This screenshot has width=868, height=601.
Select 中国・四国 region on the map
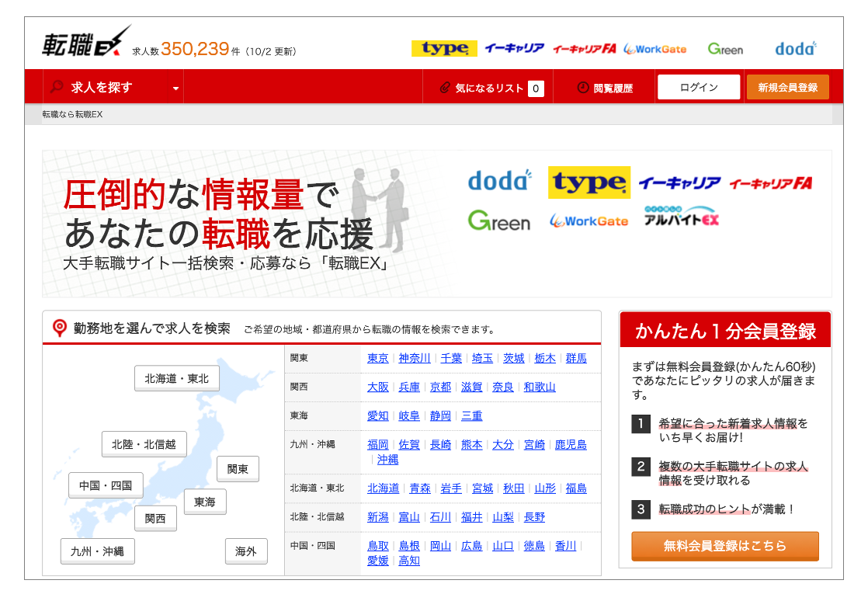(106, 485)
